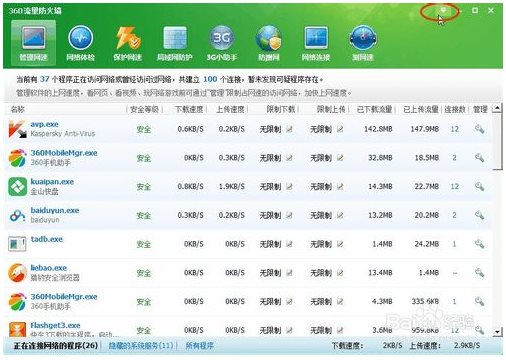Image resolution: width=506 pixels, height=360 pixels.
Task: Open the kuaipan.exe program name link
Action: coord(52,182)
